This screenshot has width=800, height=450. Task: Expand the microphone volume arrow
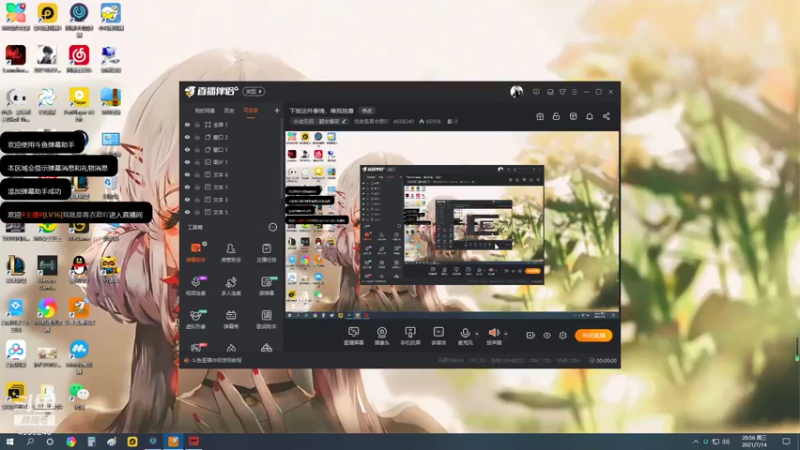pos(477,334)
